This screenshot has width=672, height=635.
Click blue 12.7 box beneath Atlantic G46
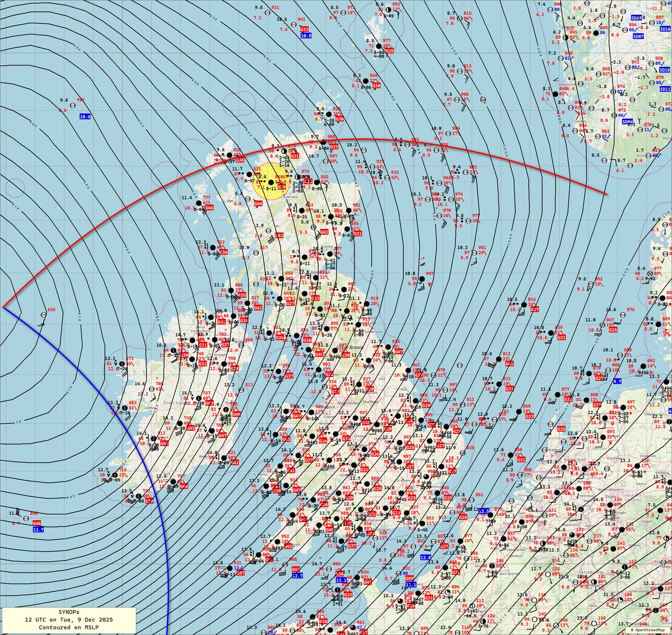[38, 529]
